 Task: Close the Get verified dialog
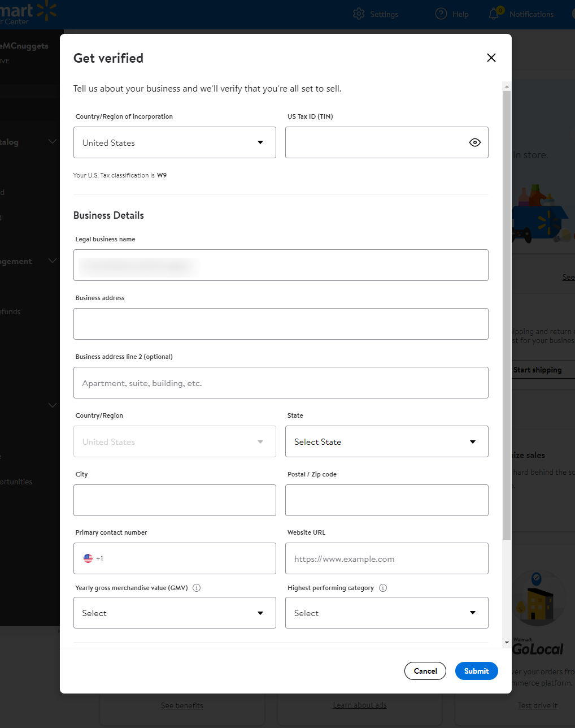[491, 58]
